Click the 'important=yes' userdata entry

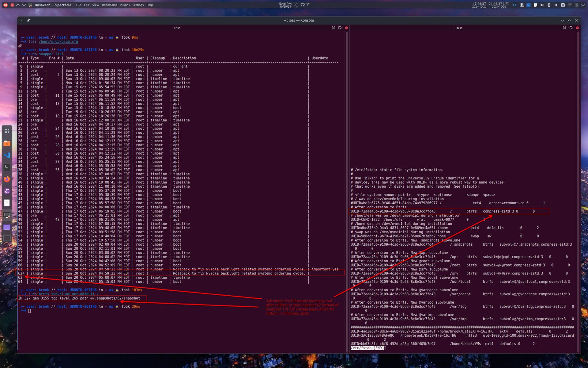click(325, 269)
